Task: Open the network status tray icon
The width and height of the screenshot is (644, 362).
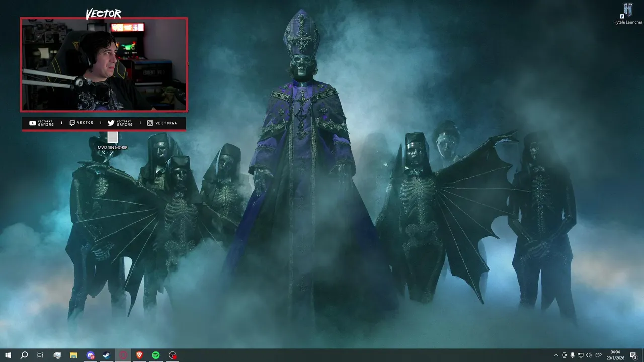Action: pyautogui.click(x=580, y=355)
